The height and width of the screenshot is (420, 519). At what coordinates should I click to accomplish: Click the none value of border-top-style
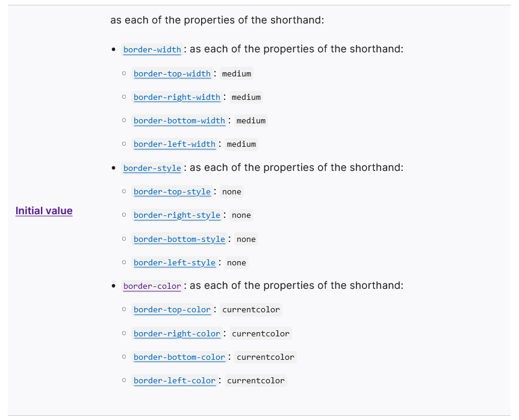pos(232,191)
